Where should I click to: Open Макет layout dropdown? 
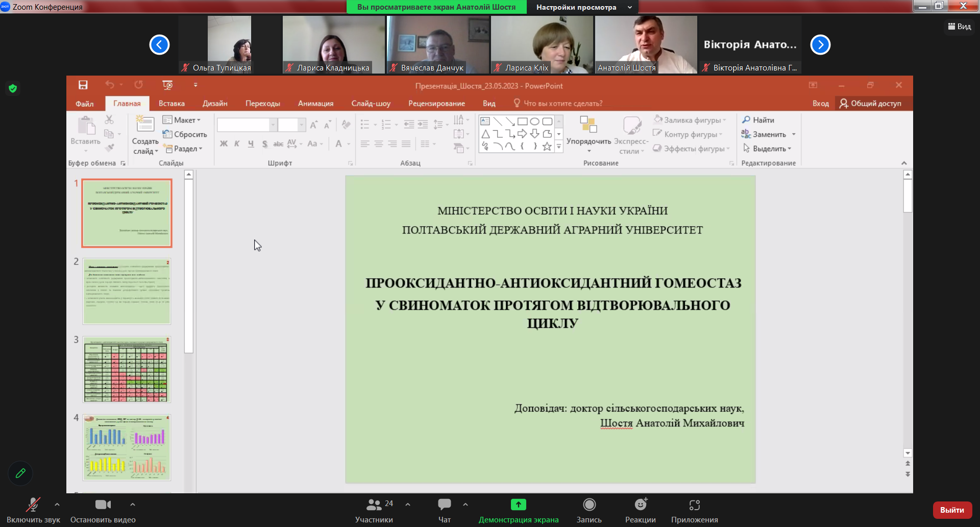point(182,120)
